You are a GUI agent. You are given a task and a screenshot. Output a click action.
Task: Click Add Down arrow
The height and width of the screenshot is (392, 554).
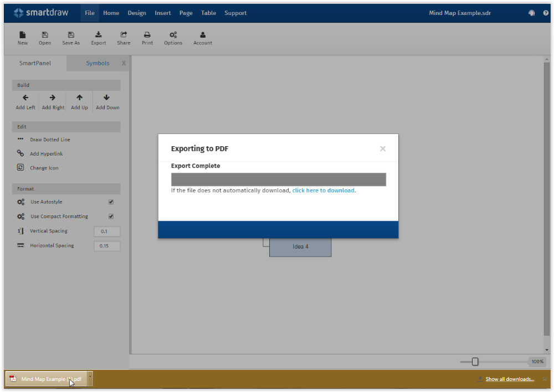click(x=106, y=97)
